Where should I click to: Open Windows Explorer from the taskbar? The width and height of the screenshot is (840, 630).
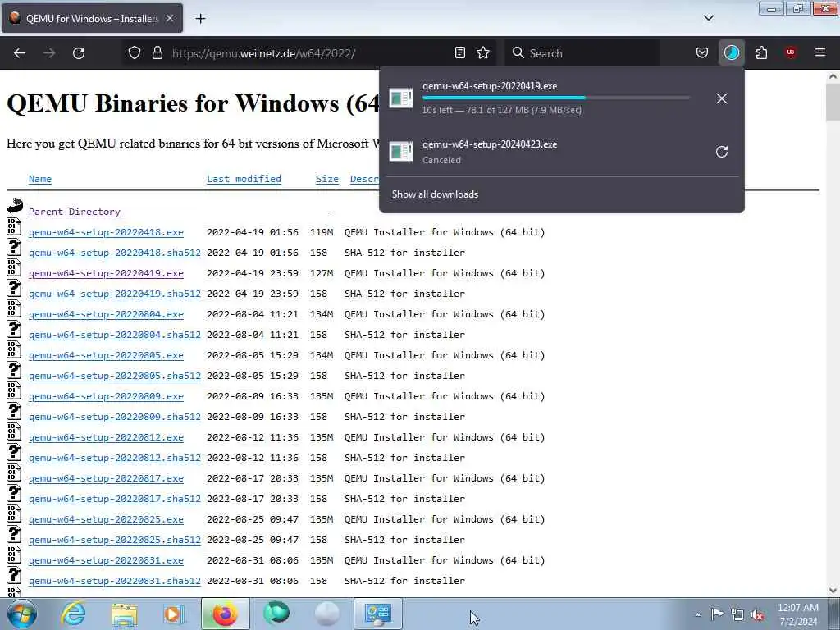[125, 614]
